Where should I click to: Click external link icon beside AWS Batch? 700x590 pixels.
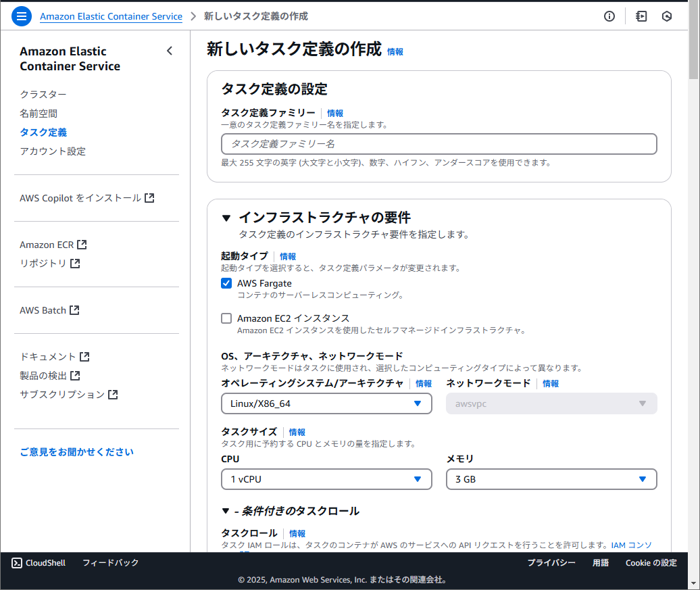[x=74, y=310]
